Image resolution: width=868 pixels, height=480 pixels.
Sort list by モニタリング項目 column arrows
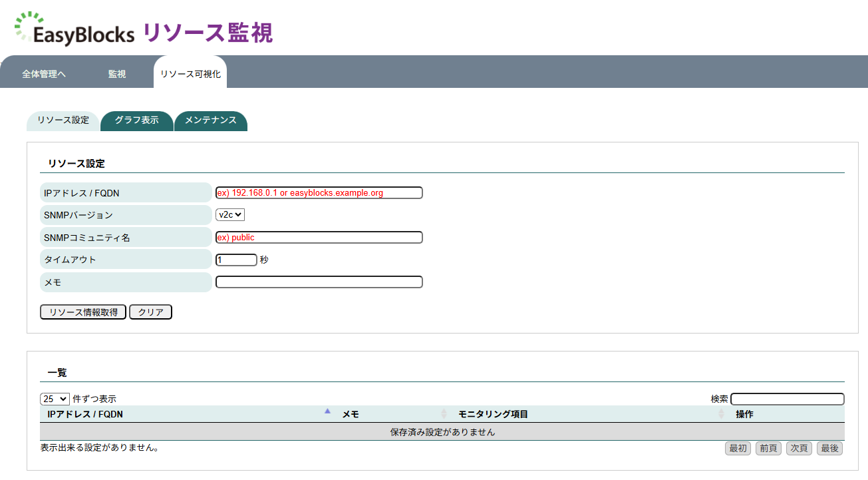(x=721, y=414)
